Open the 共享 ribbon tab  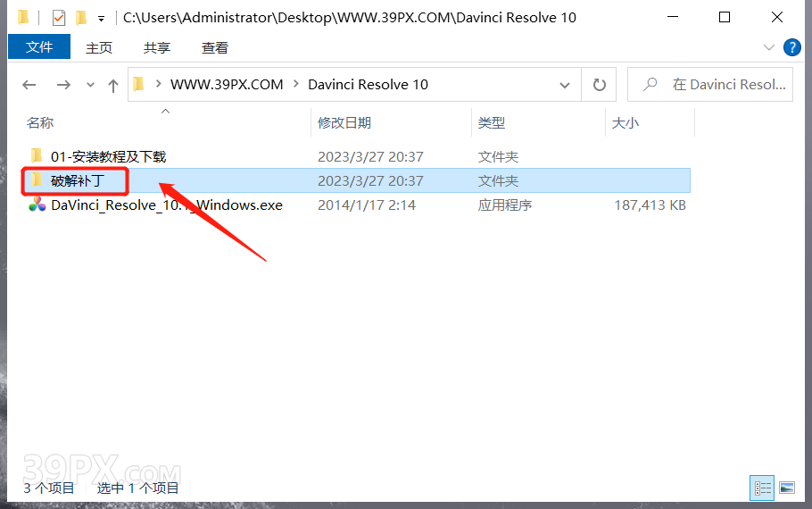point(157,47)
